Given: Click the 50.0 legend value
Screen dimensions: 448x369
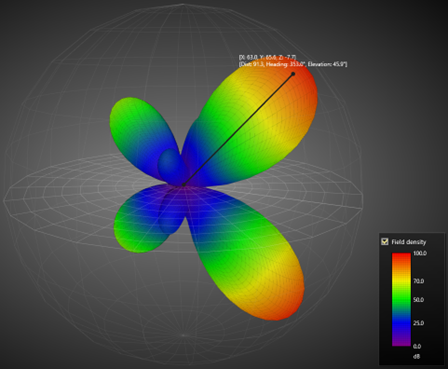Looking at the screenshot, I should click(419, 300).
